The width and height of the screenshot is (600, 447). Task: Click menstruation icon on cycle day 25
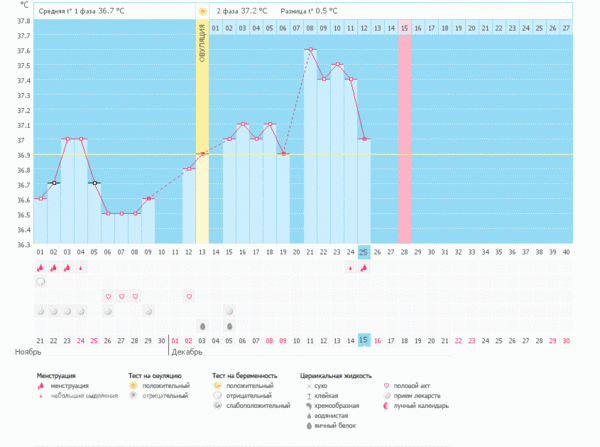pos(364,267)
